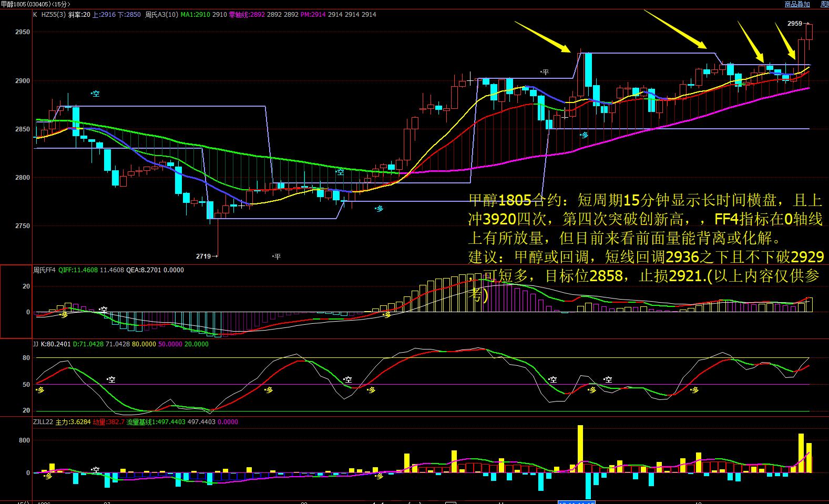This screenshot has width=829, height=504.
Task: Click the 2800 price axis label
Action: (x=23, y=178)
